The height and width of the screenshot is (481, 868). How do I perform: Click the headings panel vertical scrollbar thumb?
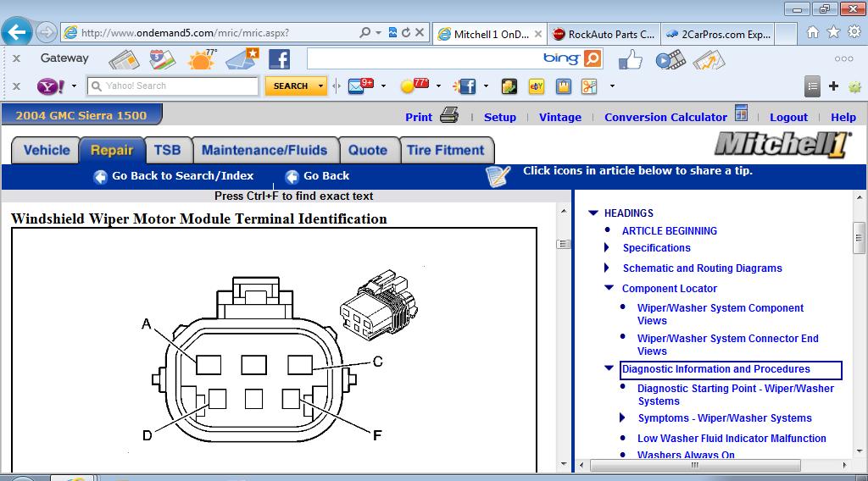click(x=859, y=238)
